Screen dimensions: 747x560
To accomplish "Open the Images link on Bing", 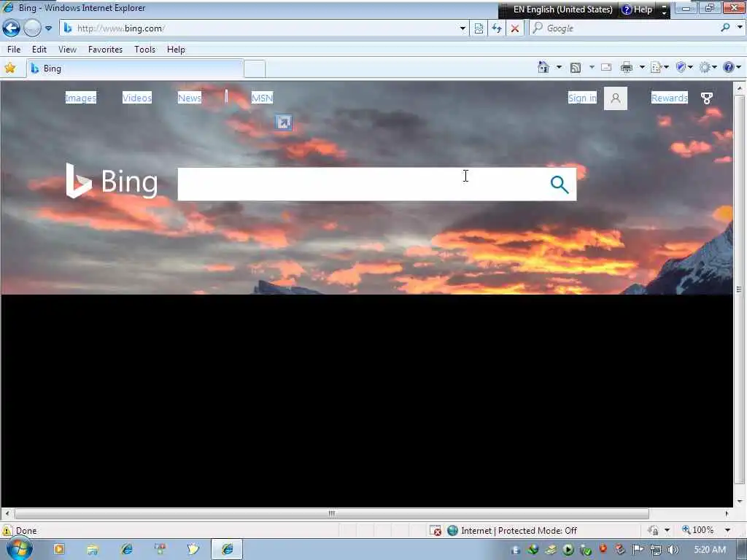I will point(80,98).
